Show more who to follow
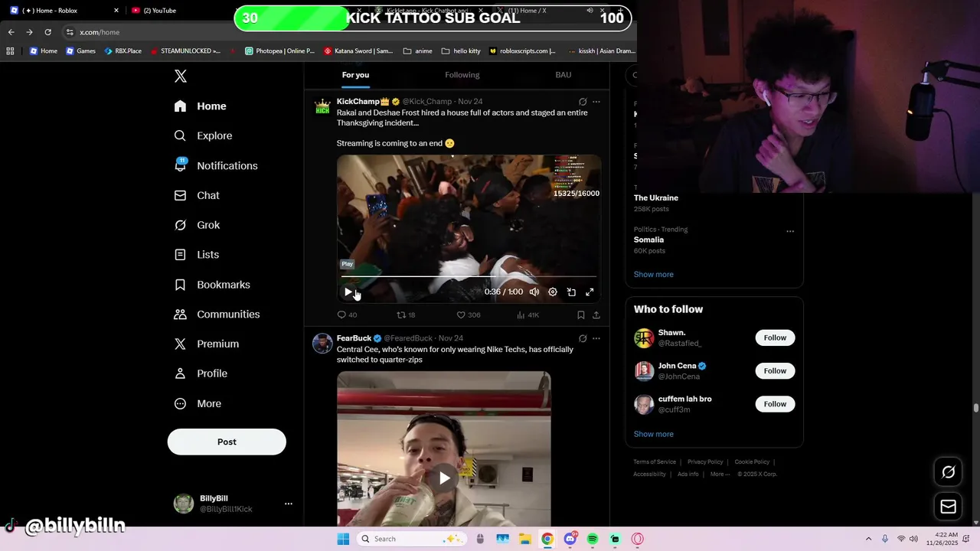Image resolution: width=980 pixels, height=551 pixels. coord(654,434)
